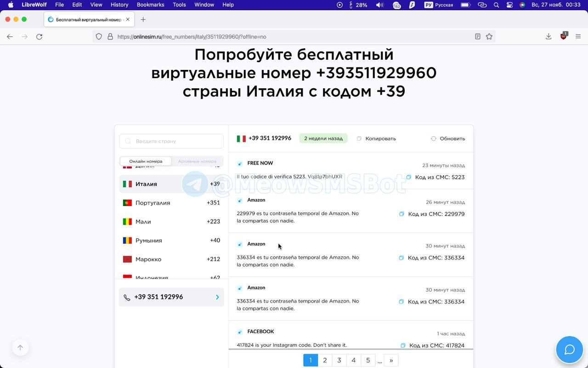This screenshot has width=588, height=368.
Task: Click the browser back arrow
Action: pos(10,37)
